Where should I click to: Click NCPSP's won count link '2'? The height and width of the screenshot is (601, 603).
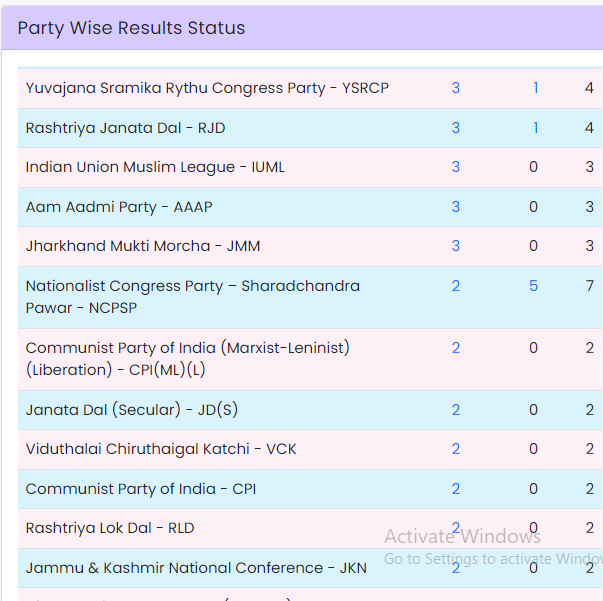point(456,286)
